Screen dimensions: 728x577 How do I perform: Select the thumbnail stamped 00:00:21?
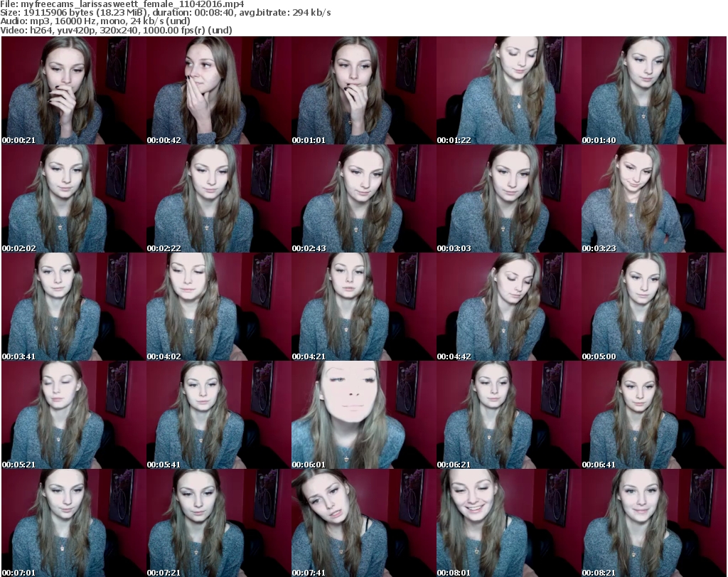pyautogui.click(x=74, y=90)
